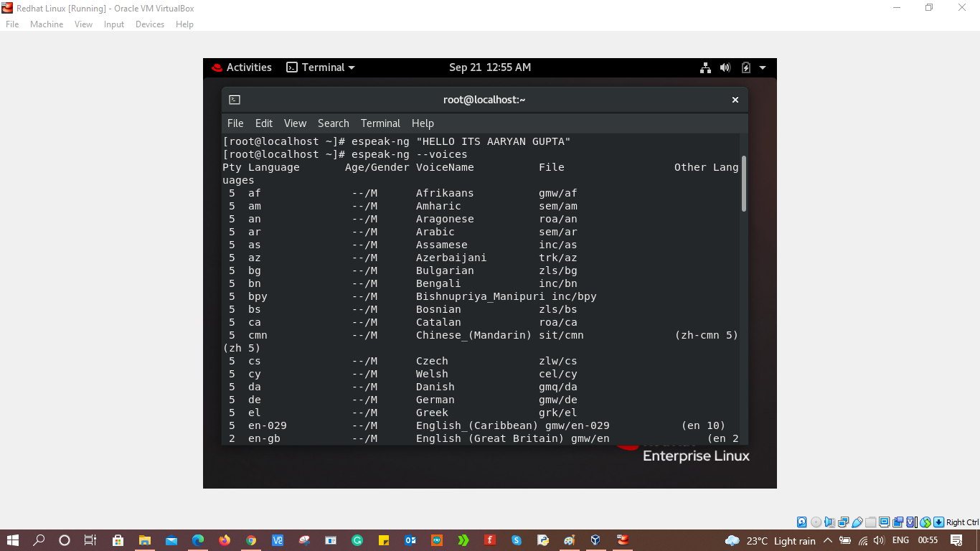Click the optical disc icon in status bar
Viewport: 980px width, 551px height.
click(x=816, y=522)
